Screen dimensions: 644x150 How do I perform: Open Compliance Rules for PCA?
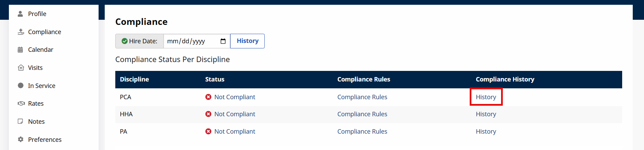[362, 97]
